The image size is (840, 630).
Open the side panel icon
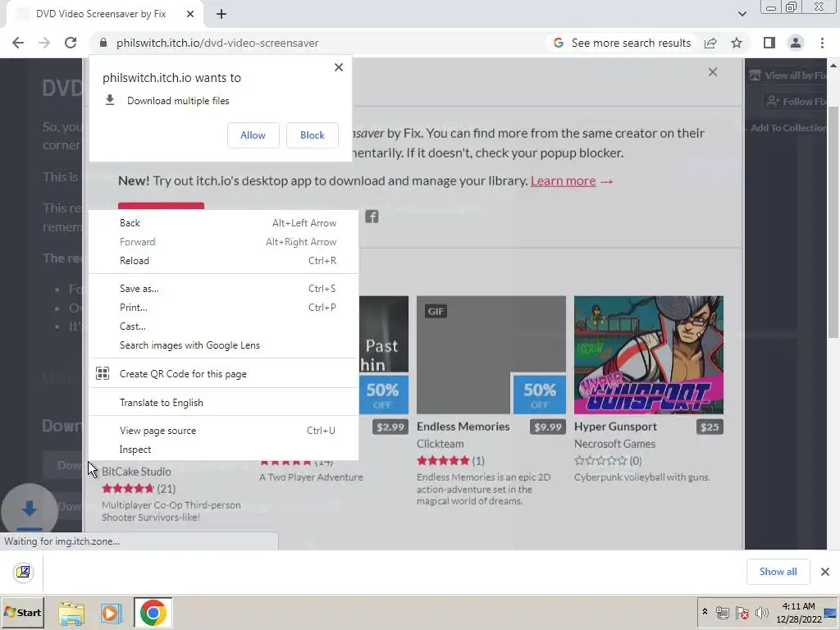click(x=769, y=43)
